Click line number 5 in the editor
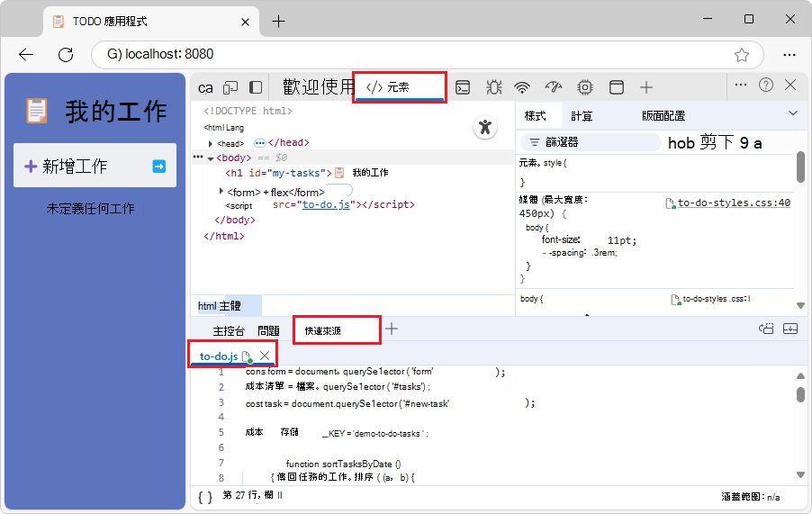Screen dimensions: 812x514 tap(221, 432)
